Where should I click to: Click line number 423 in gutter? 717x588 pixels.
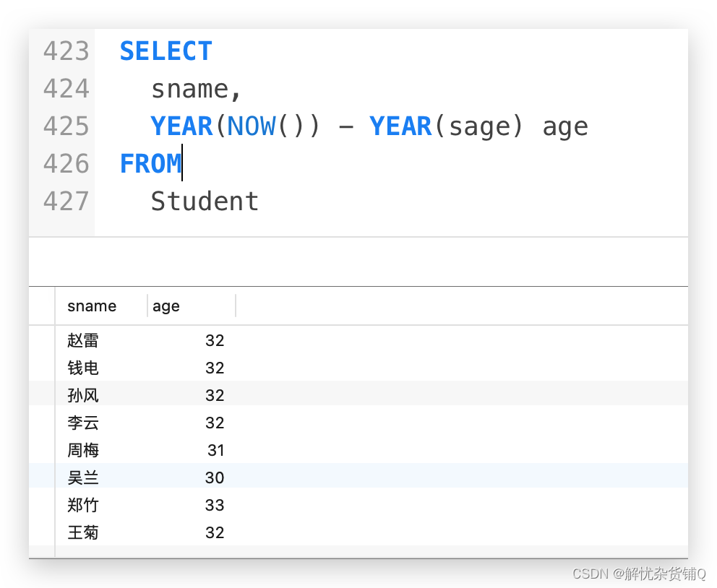(x=66, y=51)
